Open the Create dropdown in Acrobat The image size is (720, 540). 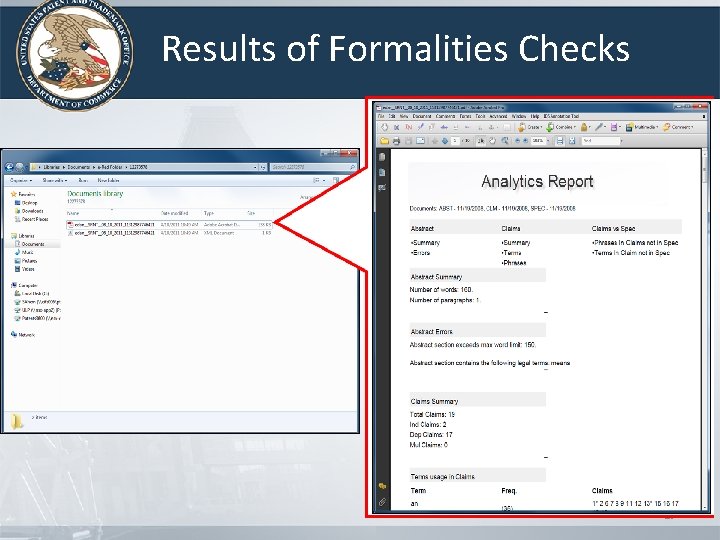point(530,127)
